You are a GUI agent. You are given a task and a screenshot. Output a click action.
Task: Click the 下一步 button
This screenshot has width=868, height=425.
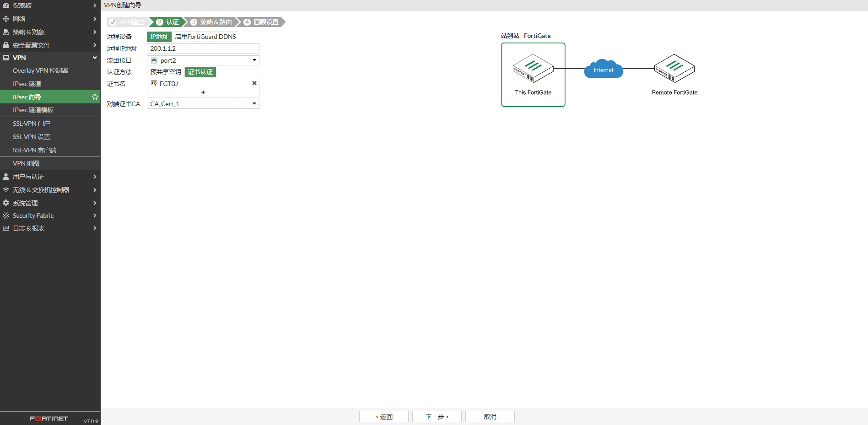pyautogui.click(x=437, y=417)
